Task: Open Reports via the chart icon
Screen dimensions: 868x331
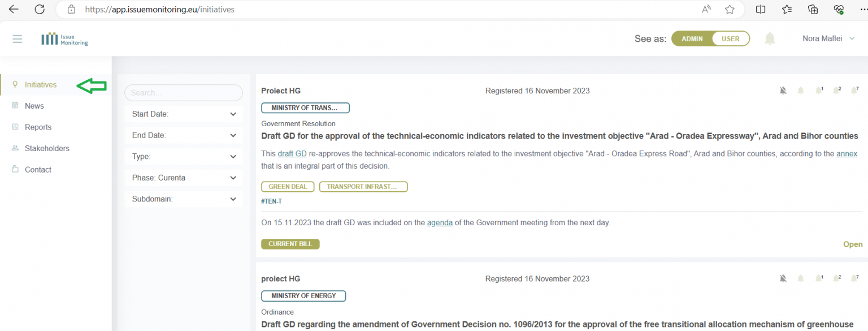Action: click(16, 127)
